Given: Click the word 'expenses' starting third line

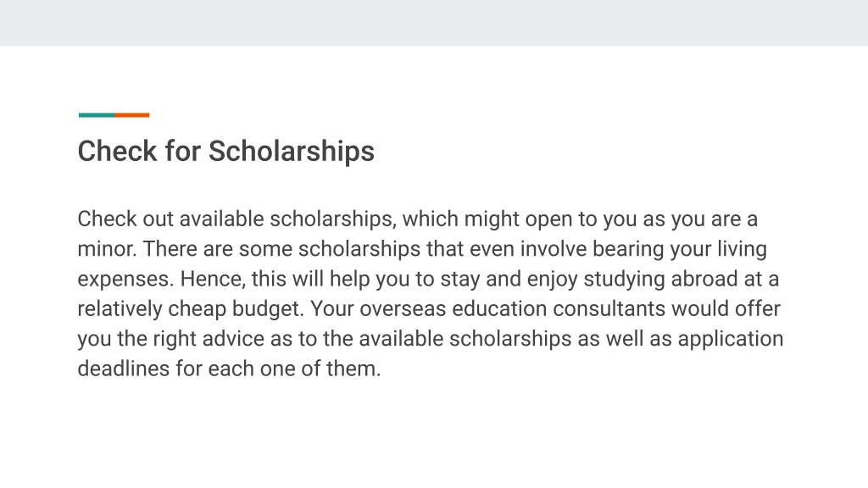Looking at the screenshot, I should 125,279.
